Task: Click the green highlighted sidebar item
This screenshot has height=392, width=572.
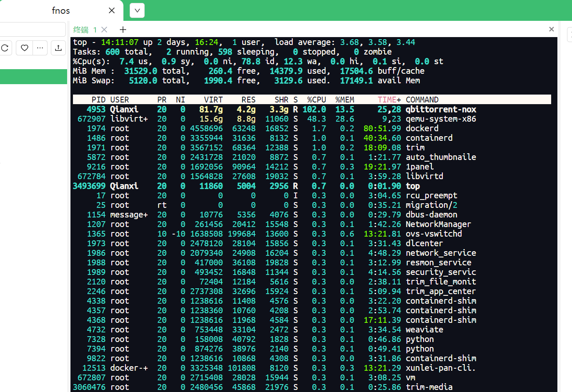Action: coord(33,77)
